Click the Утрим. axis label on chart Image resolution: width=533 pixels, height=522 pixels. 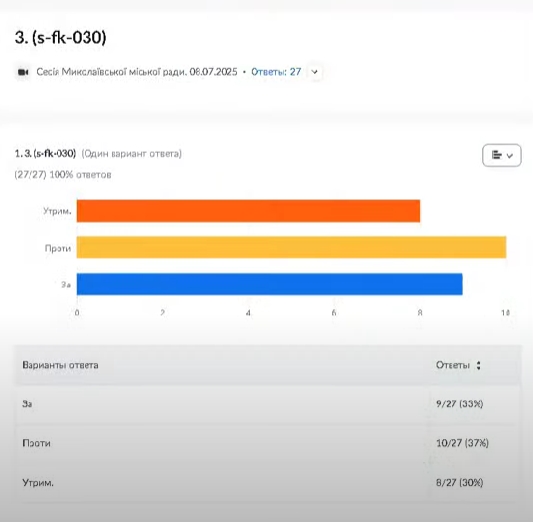[x=57, y=211]
